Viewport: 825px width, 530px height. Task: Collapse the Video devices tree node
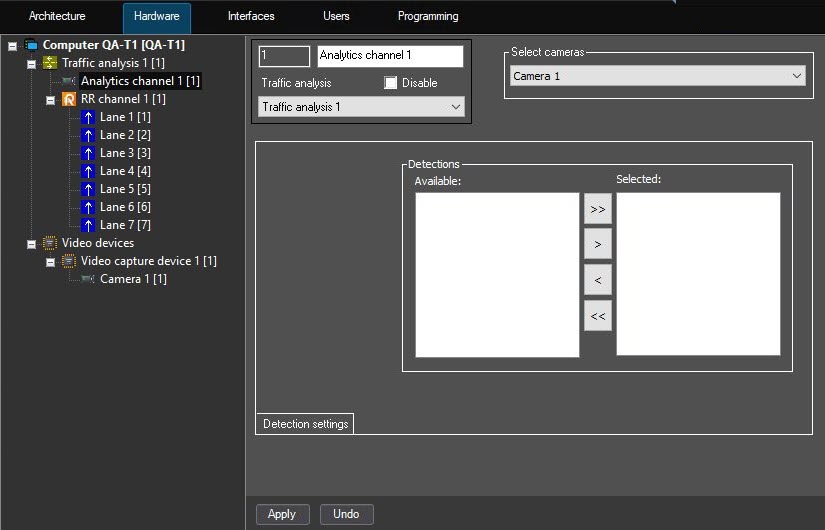31,243
